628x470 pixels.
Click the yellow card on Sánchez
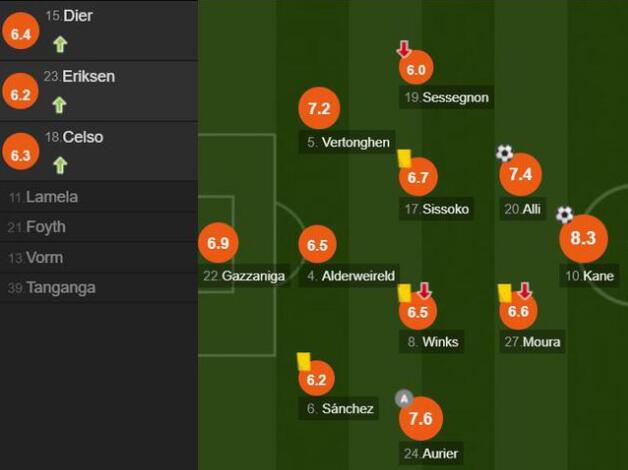[304, 362]
